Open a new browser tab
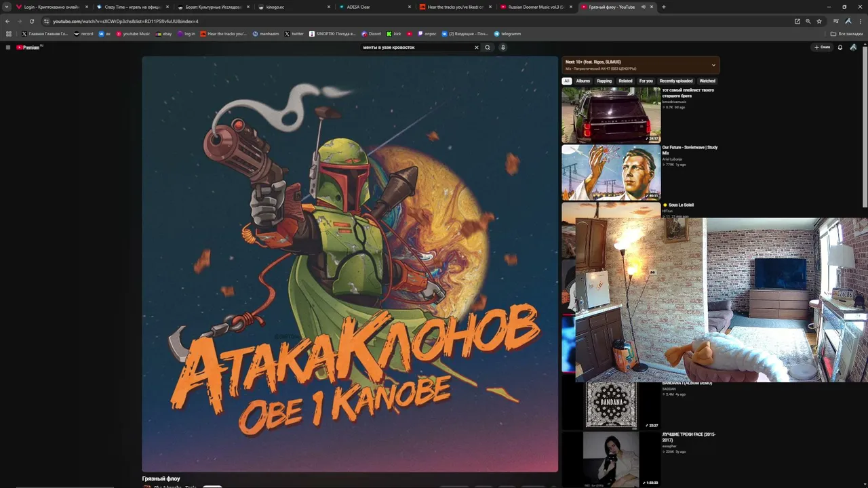The image size is (868, 488). click(x=663, y=7)
